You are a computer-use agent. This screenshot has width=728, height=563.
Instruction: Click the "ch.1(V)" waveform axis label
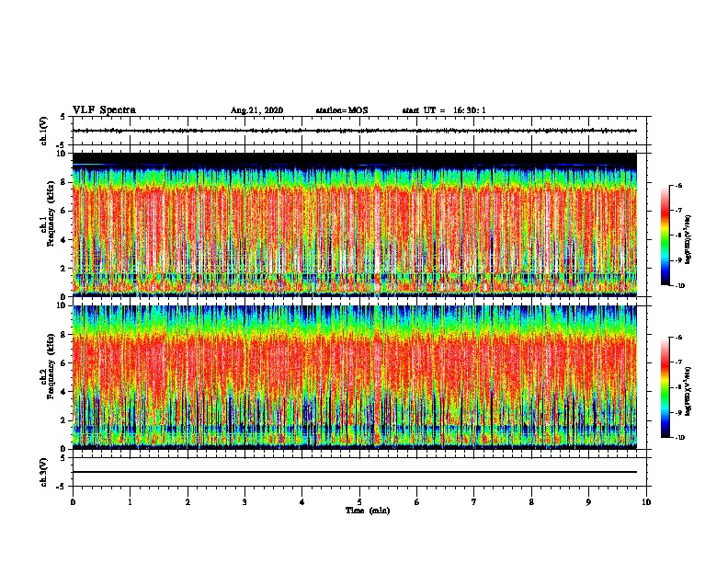point(43,131)
